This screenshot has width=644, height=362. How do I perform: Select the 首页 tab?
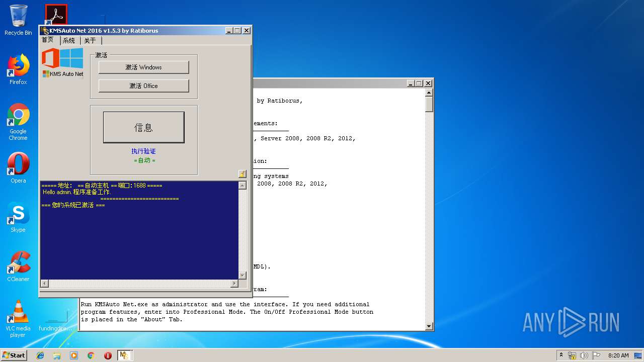(x=49, y=40)
